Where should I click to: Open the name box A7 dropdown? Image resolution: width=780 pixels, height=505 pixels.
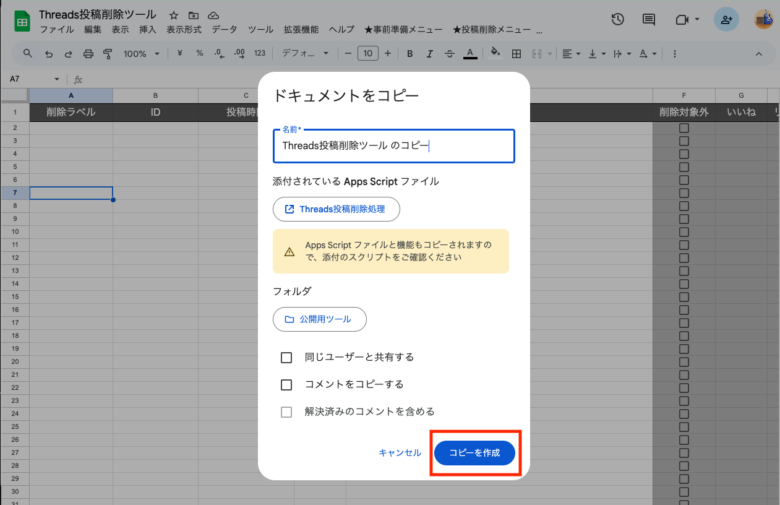pos(57,79)
